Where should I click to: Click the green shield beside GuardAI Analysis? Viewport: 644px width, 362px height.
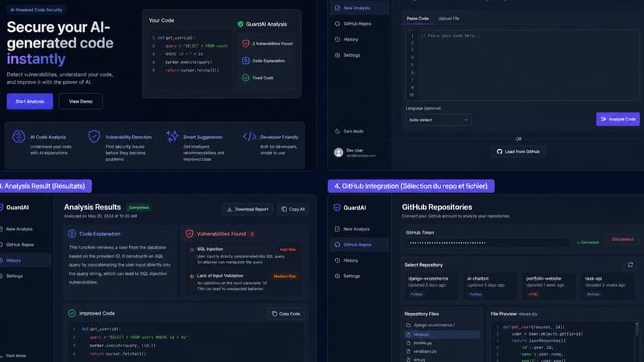click(x=240, y=24)
